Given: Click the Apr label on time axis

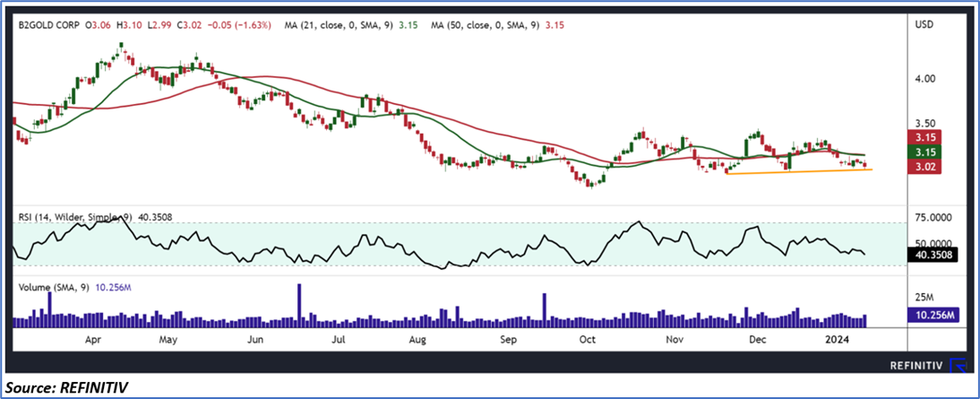Looking at the screenshot, I should click(93, 340).
